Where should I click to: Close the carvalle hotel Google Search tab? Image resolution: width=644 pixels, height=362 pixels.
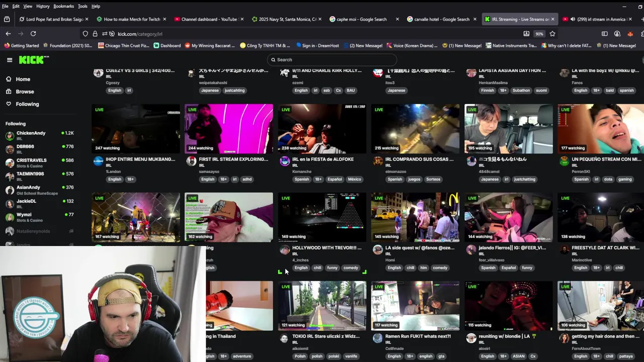(474, 19)
